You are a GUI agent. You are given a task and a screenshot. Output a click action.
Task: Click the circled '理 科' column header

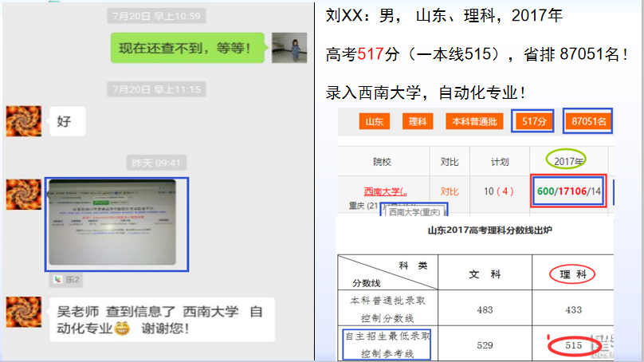tap(572, 274)
